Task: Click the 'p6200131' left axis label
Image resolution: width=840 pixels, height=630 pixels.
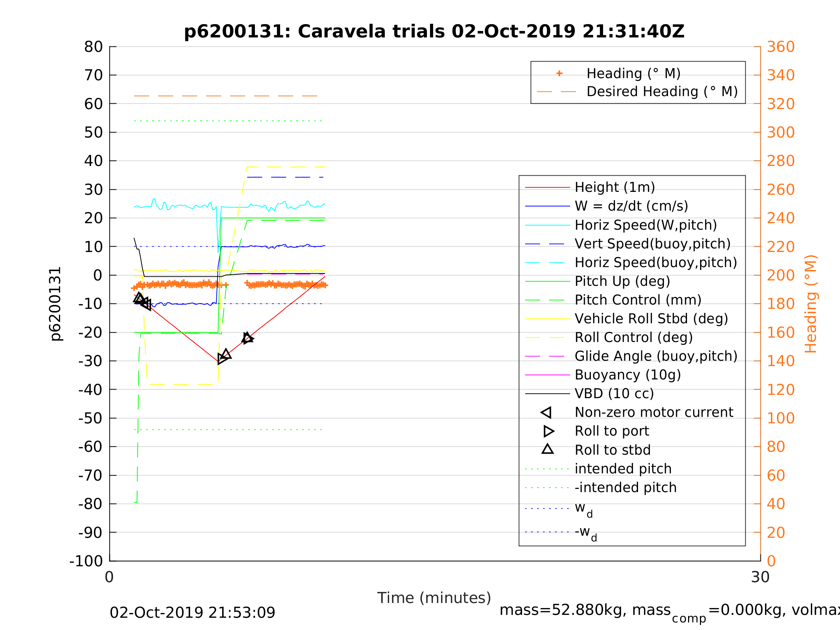Action: coord(56,303)
